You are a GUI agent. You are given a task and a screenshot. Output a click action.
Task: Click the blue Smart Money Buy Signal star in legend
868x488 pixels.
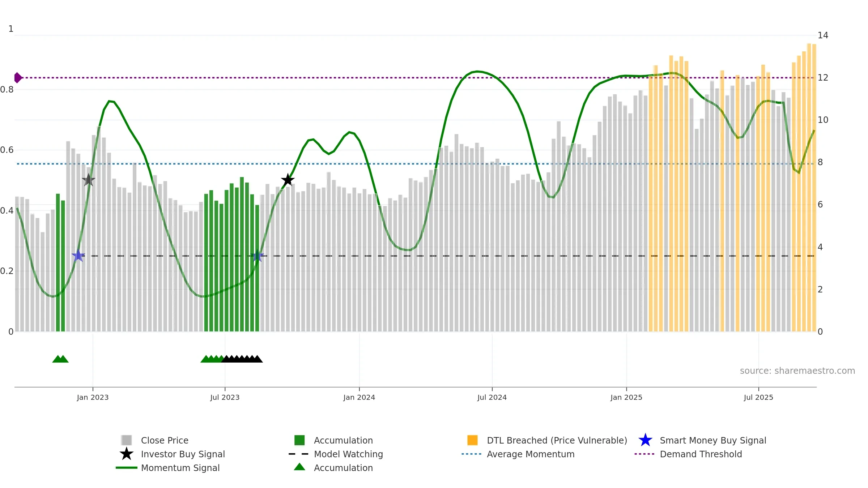coord(645,440)
